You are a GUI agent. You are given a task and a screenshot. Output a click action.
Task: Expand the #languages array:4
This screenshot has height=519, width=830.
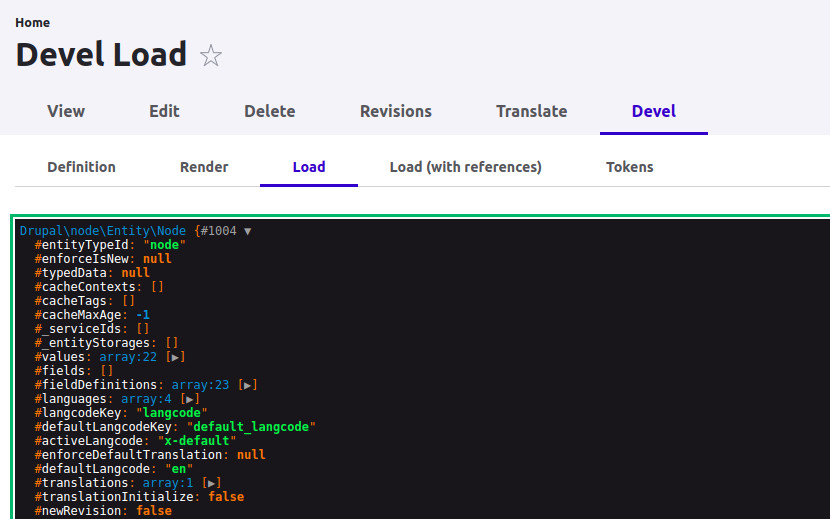click(190, 399)
